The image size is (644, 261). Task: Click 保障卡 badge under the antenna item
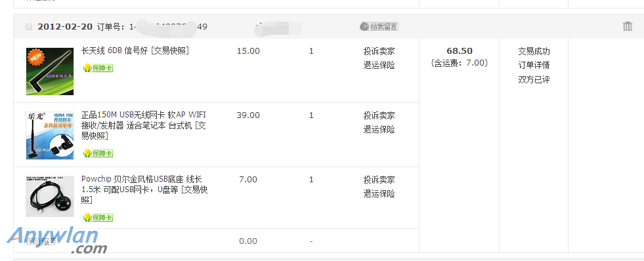click(x=98, y=68)
